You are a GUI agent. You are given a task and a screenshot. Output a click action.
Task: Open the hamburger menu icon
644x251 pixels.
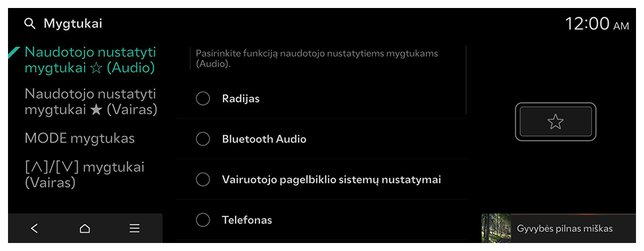pyautogui.click(x=134, y=228)
